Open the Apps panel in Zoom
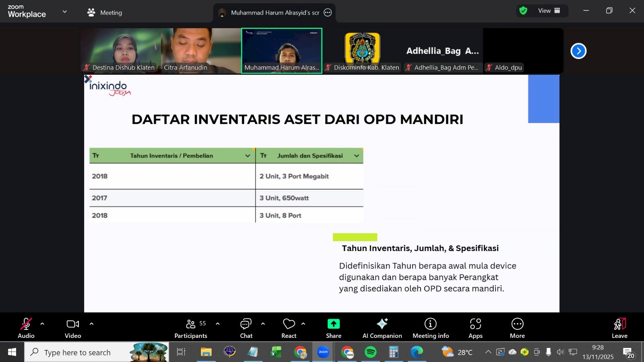Viewport: 644px width, 362px height. 475,327
